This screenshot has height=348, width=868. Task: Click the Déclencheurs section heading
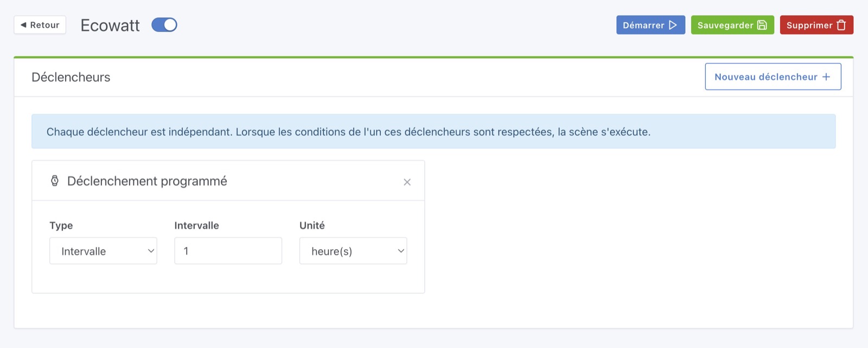pos(71,77)
